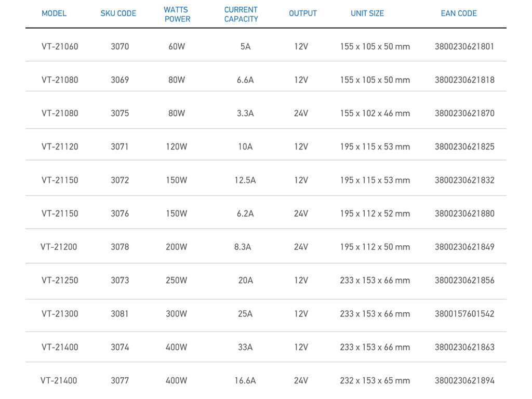This screenshot has width=532, height=399.
Task: Click unit size 195 x 112 x 50 mm
Action: 375,247
